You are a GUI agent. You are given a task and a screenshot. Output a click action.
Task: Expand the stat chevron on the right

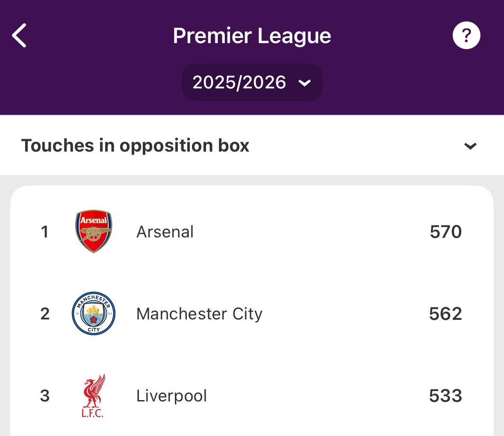coord(470,146)
